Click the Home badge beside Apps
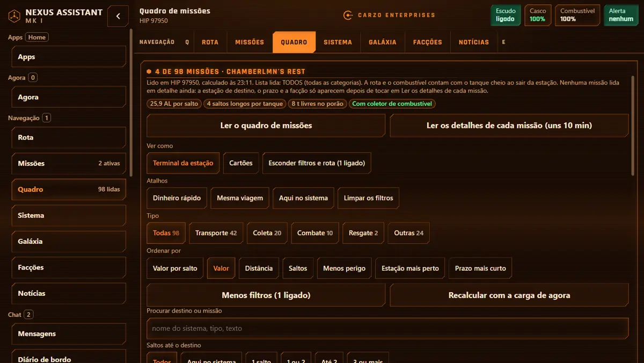This screenshot has width=644, height=363. click(x=37, y=37)
